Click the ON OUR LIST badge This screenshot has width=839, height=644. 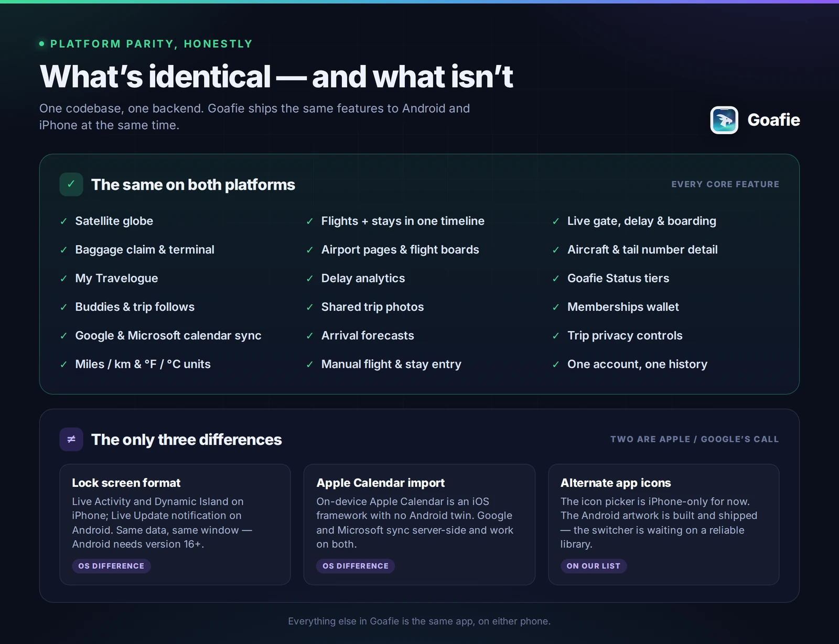tap(594, 566)
